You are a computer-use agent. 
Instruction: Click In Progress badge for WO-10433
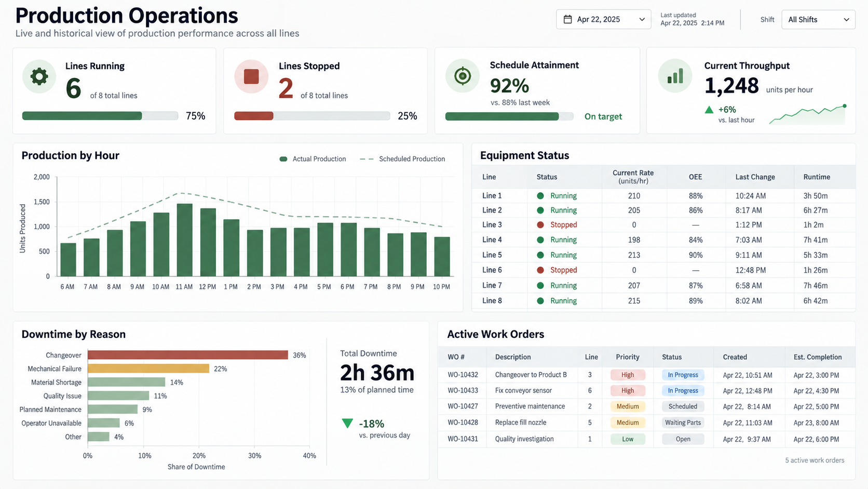click(683, 391)
